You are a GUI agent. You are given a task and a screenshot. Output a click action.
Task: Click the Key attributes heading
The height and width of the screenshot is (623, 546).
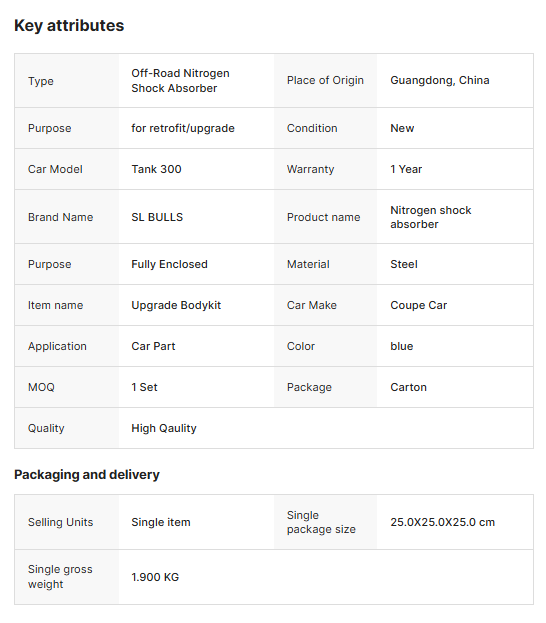pyautogui.click(x=69, y=25)
